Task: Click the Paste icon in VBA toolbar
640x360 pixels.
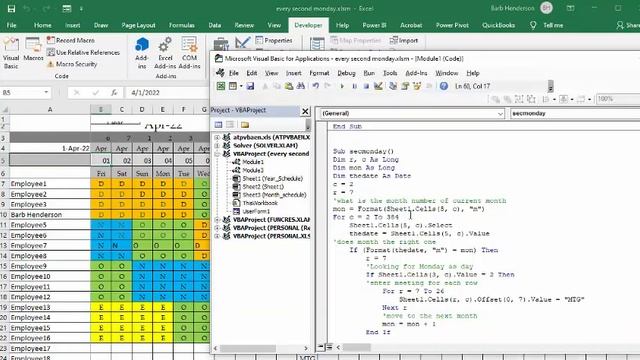Action: coord(289,86)
